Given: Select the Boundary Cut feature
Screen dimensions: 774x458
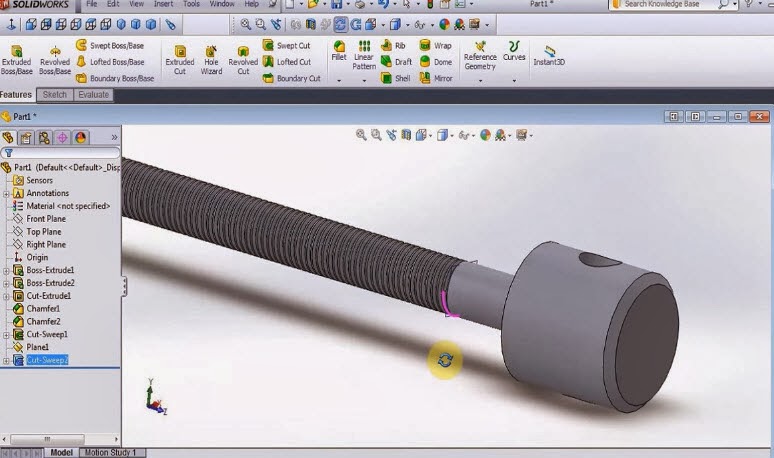Looking at the screenshot, I should tap(292, 78).
